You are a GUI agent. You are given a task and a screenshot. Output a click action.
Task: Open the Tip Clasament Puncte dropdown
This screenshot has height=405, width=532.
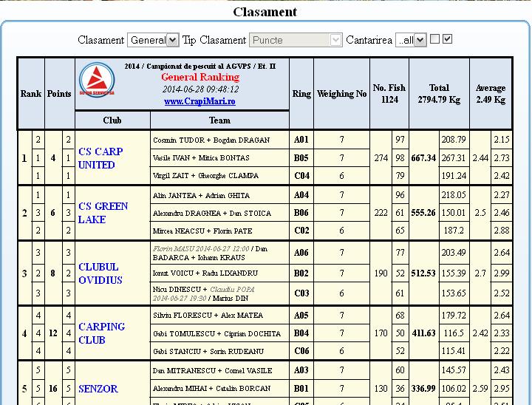click(296, 40)
